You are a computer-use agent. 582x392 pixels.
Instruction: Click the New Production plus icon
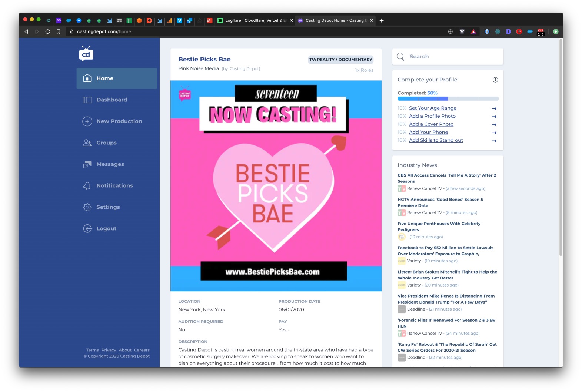tap(87, 121)
